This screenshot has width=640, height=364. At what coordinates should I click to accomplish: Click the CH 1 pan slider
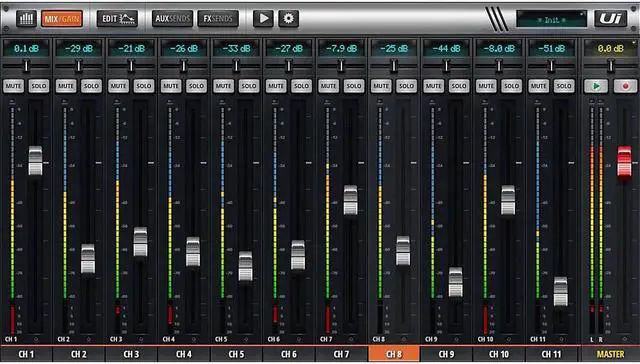pyautogui.click(x=27, y=66)
